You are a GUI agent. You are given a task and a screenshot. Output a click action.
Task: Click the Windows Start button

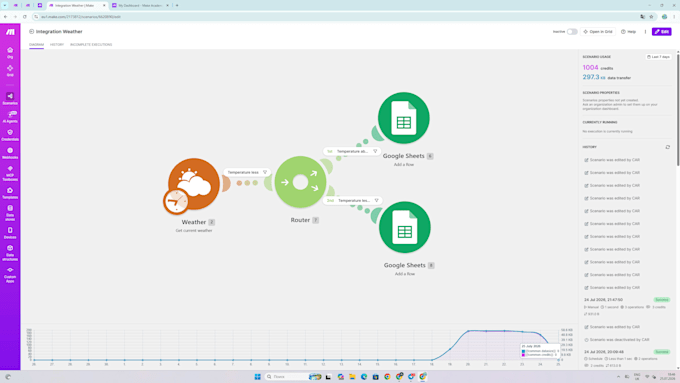point(258,376)
